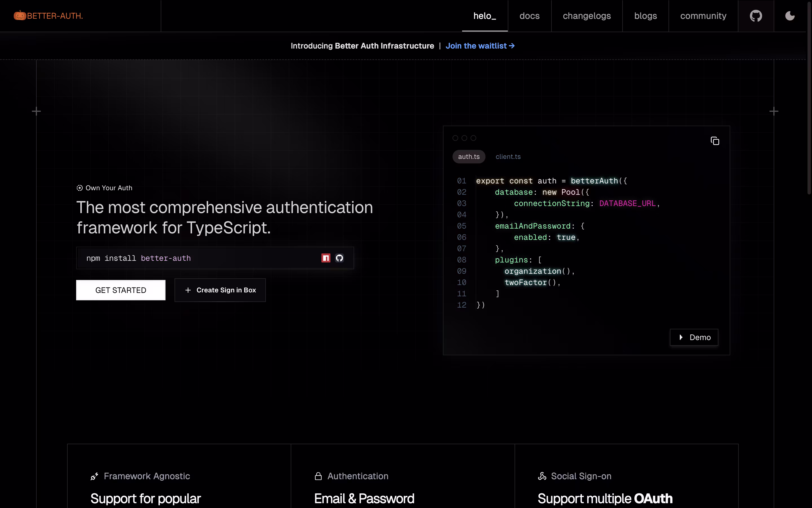Viewport: 812px width, 508px height.
Task: Switch to the auth.ts code tab
Action: [x=469, y=157]
